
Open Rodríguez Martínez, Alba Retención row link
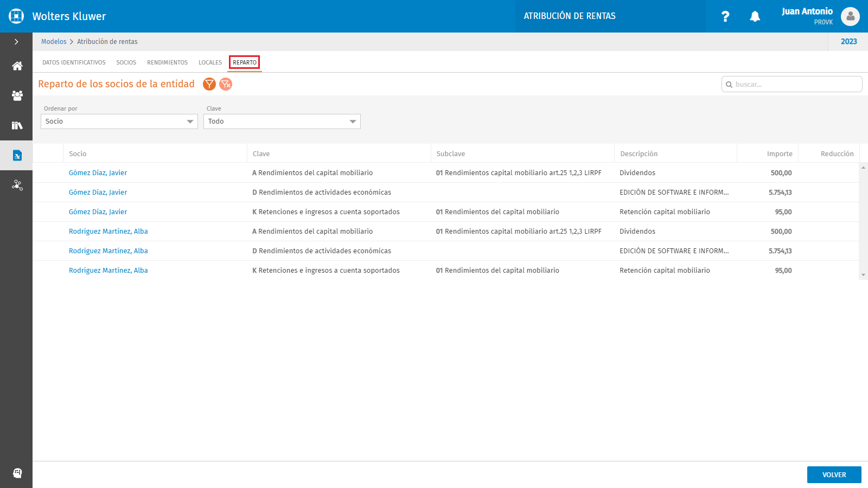(108, 271)
